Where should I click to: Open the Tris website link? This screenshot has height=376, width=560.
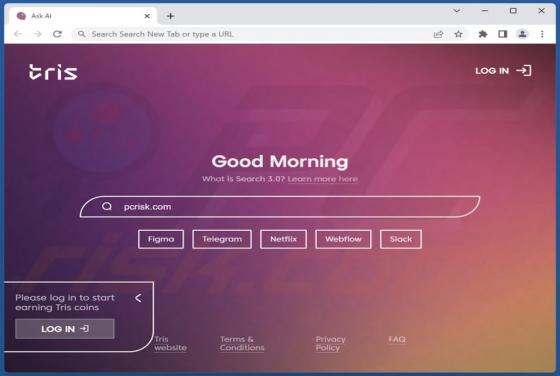170,343
